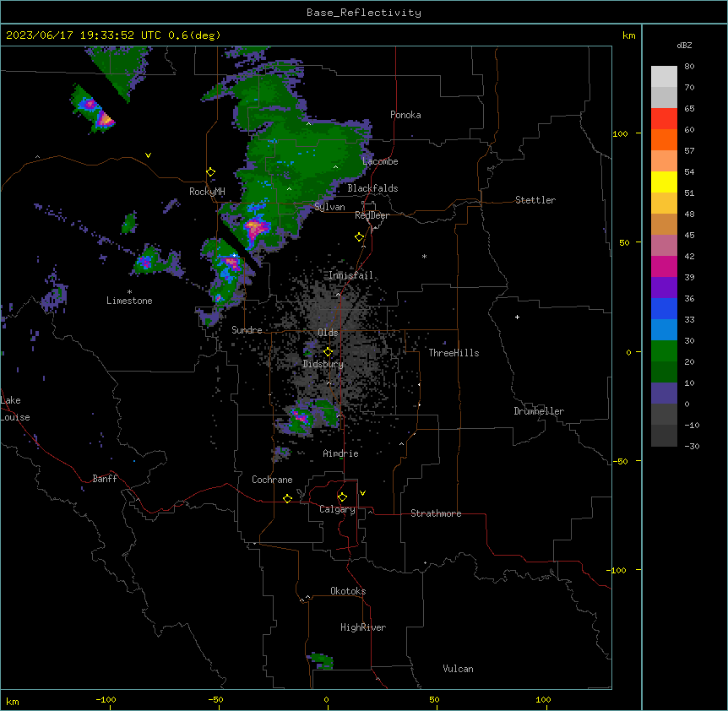Image resolution: width=728 pixels, height=711 pixels.
Task: Click the Lacombe city label
Action: pyautogui.click(x=380, y=161)
